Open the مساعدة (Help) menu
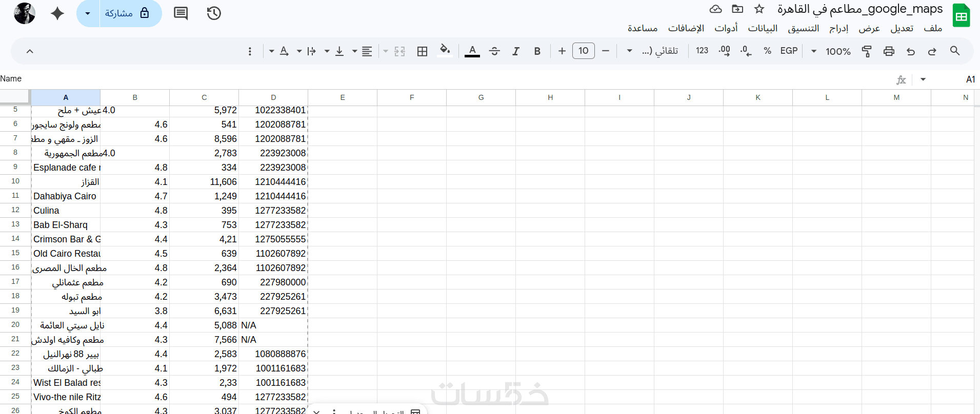Screen dimensions: 980x414 click(643, 28)
